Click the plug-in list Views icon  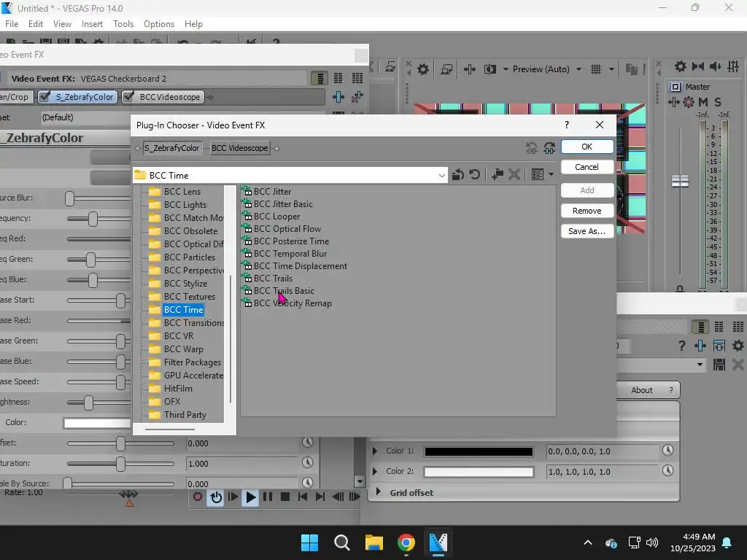(538, 175)
